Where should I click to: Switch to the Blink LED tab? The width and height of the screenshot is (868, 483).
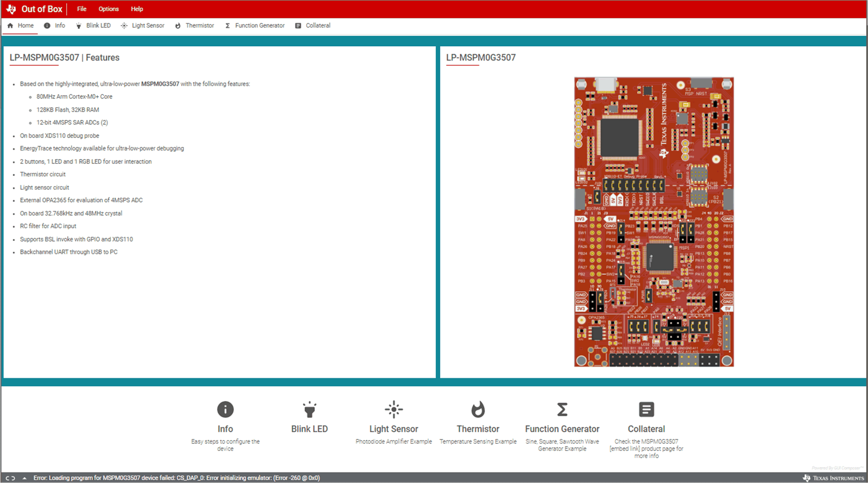[x=93, y=25]
